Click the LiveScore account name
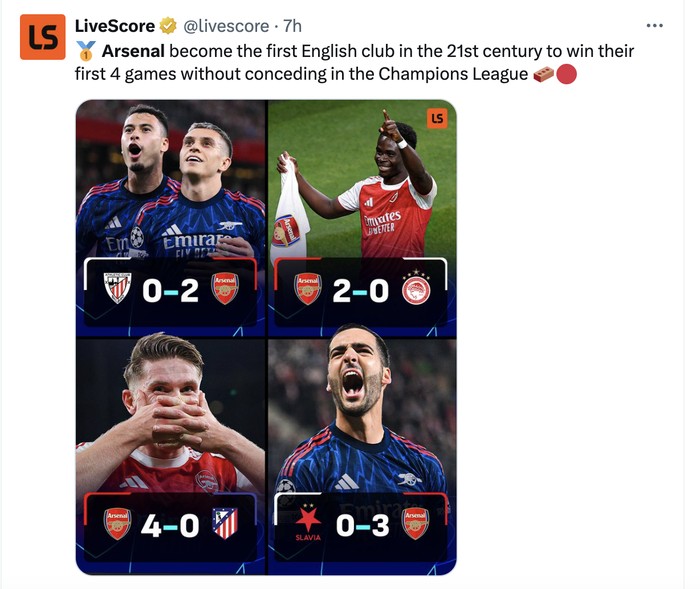 (115, 25)
